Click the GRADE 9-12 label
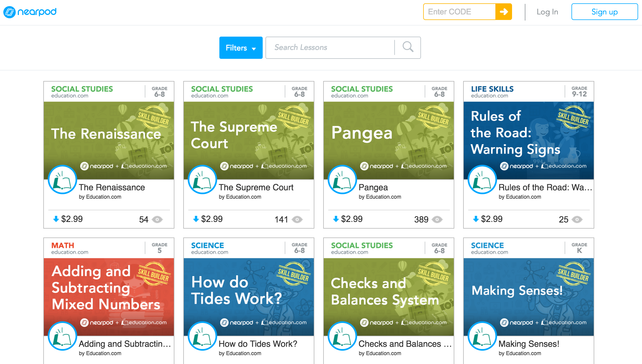 579,92
